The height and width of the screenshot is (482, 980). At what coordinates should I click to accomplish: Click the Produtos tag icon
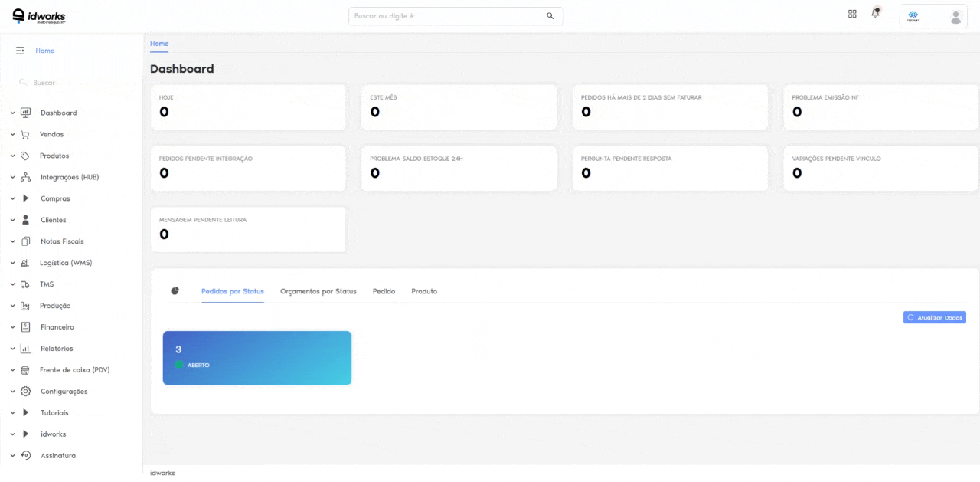25,156
